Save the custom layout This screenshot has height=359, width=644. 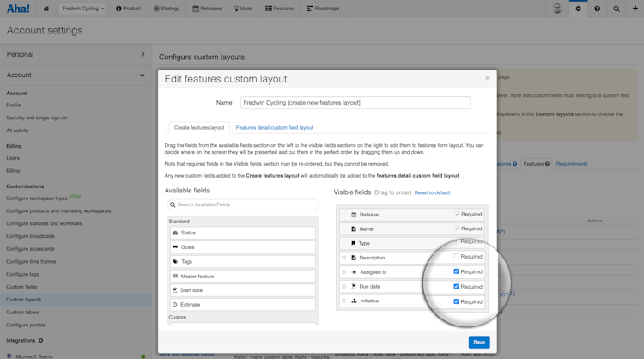(479, 342)
